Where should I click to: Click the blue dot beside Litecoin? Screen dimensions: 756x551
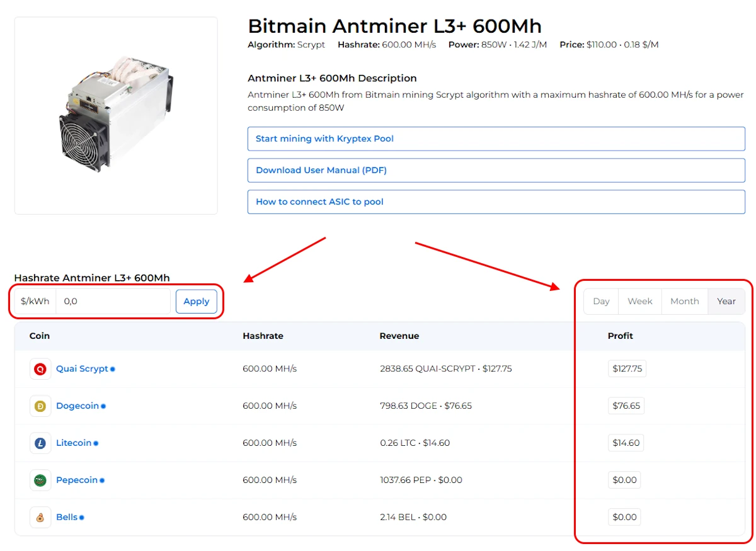[x=96, y=443]
